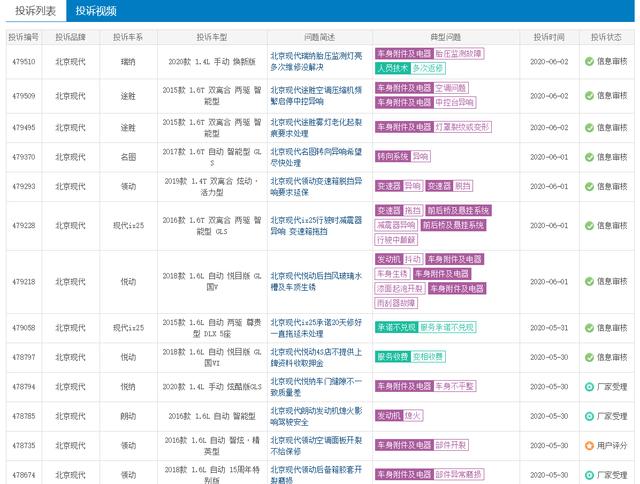The width and height of the screenshot is (640, 484).
Task: Open complaint link 北京现代瑞纳胎压监测灯亮多次维修没解决
Action: 316,61
